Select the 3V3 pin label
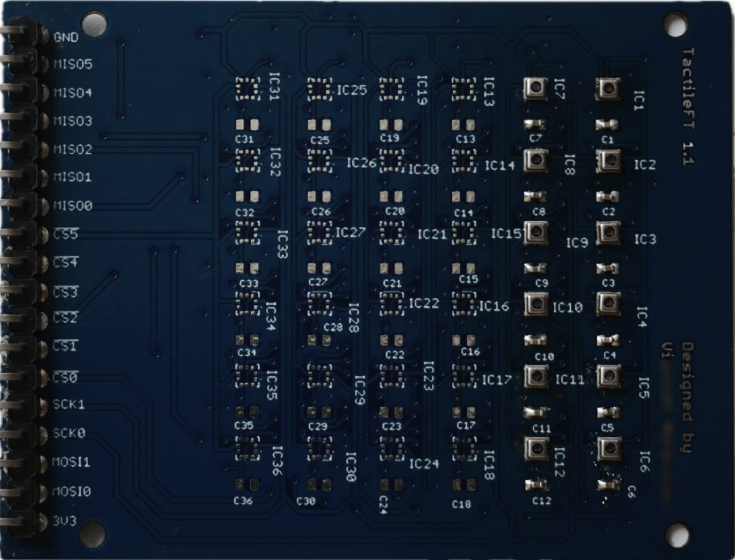735x560 pixels. coord(65,521)
